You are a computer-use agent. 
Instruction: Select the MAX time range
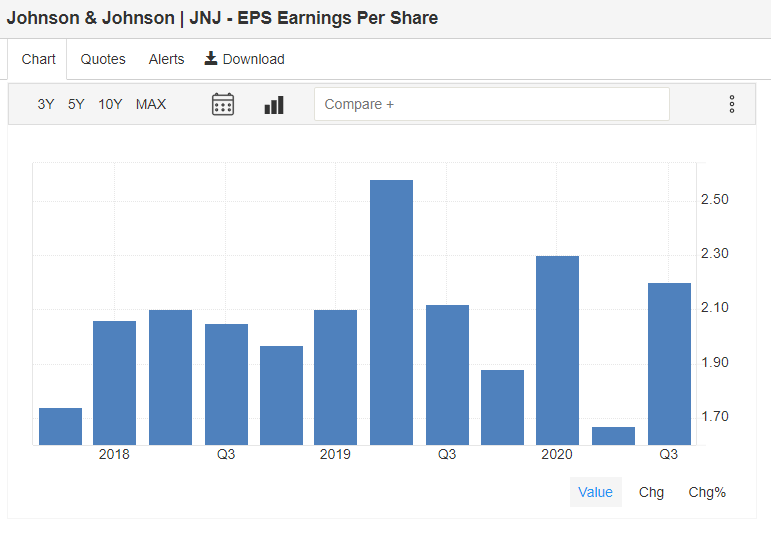(151, 104)
